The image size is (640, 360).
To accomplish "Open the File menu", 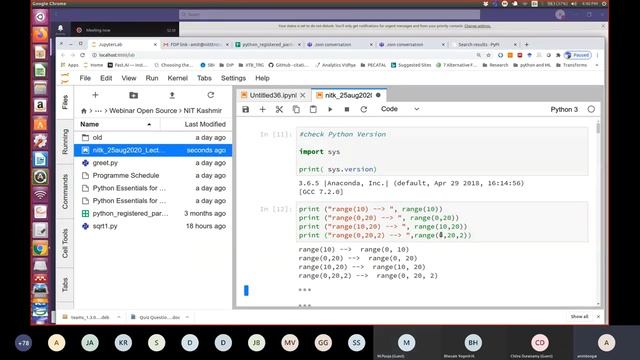I will click(85, 78).
